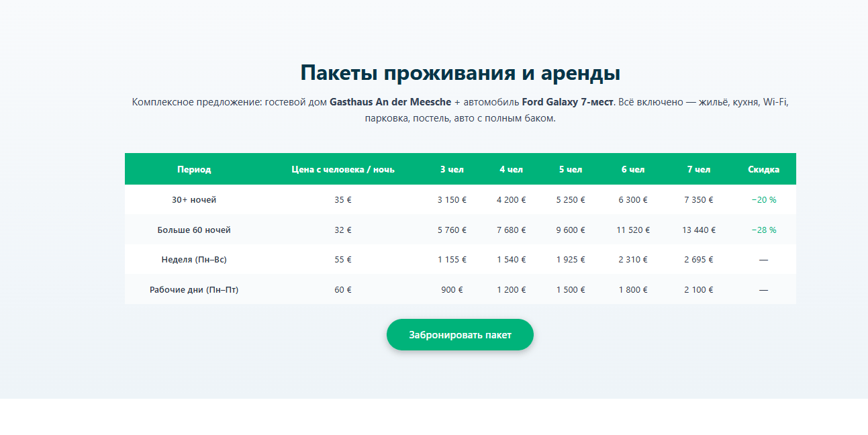Click the Gasthaus An der Meesche text
Screen dimensions: 868x435
tap(390, 102)
